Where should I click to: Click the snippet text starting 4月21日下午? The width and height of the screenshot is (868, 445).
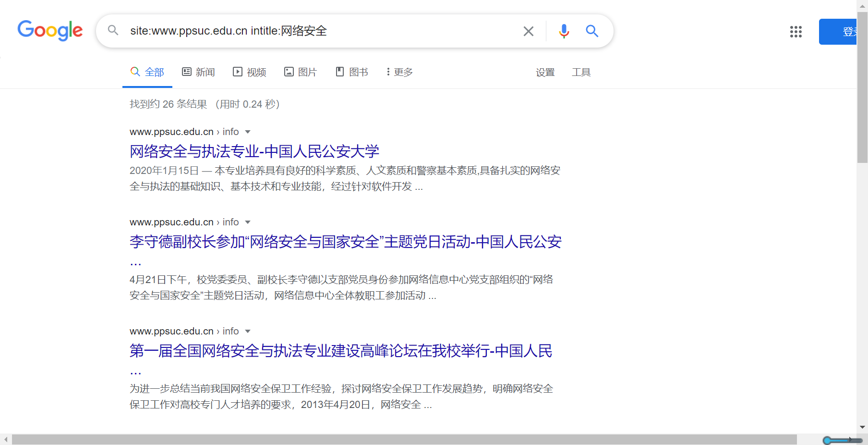click(341, 287)
